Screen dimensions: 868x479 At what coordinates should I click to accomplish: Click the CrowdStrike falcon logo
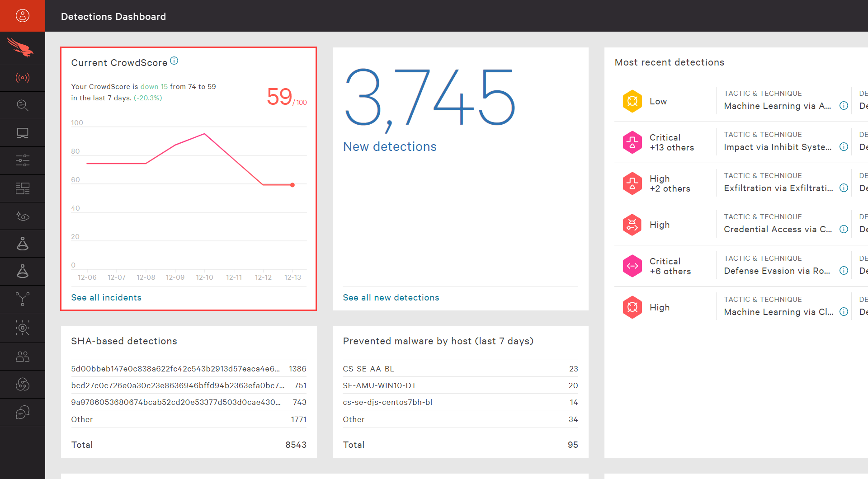(21, 47)
